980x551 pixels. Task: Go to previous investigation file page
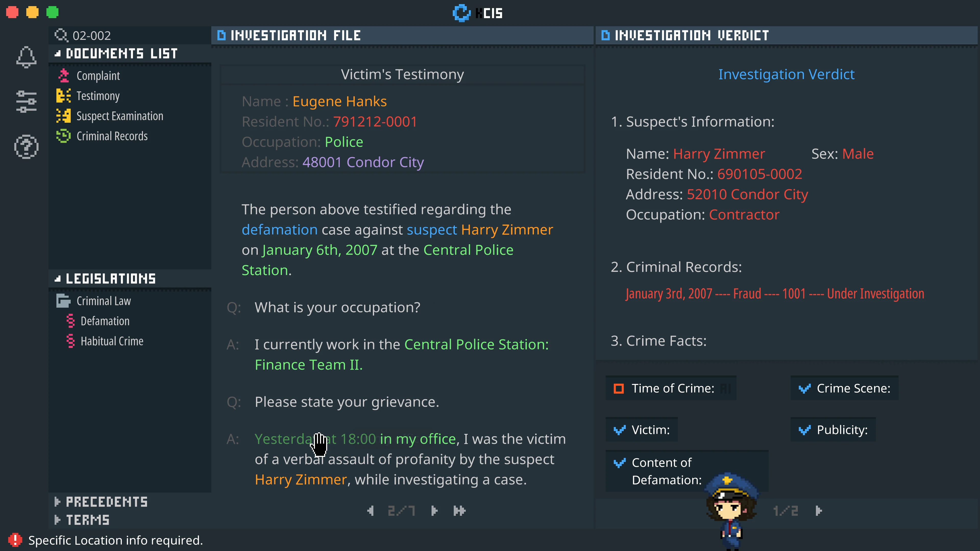pyautogui.click(x=371, y=511)
